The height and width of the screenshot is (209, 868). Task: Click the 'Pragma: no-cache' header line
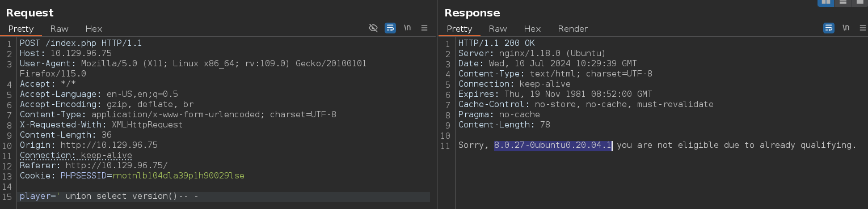coord(499,114)
